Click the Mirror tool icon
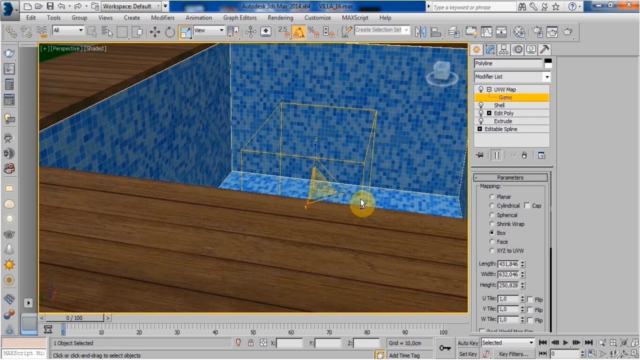640x360 pixels. click(420, 31)
